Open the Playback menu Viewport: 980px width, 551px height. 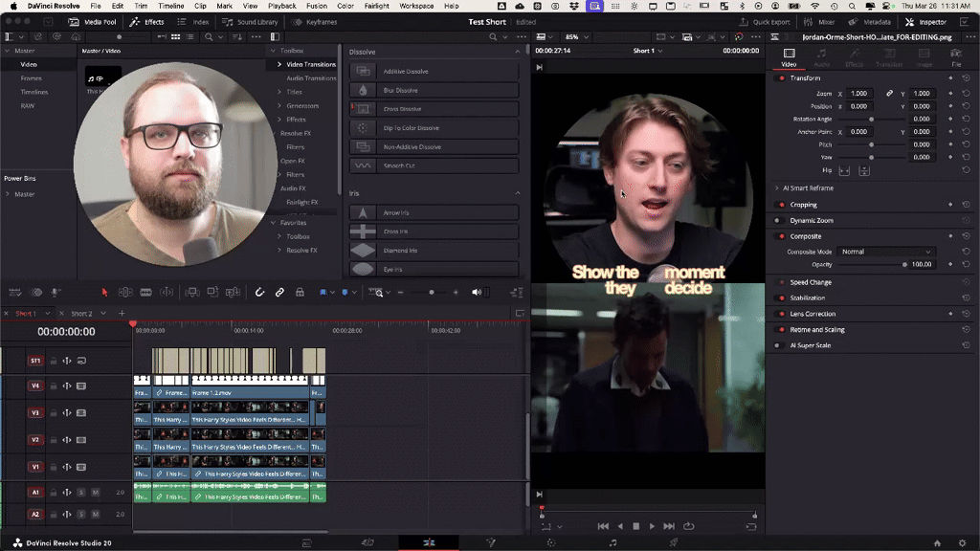[x=284, y=5]
